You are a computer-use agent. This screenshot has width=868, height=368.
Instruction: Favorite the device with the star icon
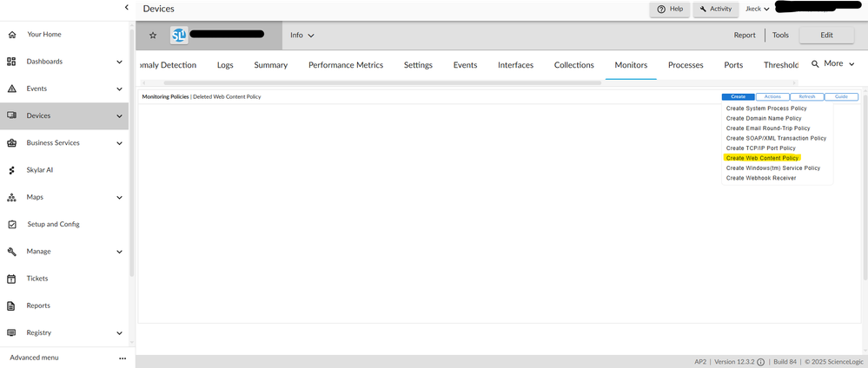[x=153, y=36]
